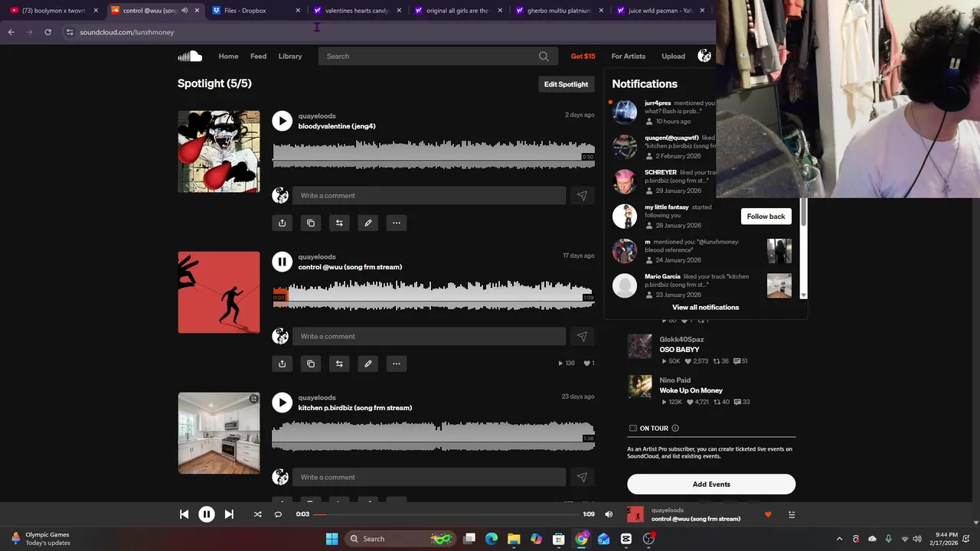Skip to next track in player
The height and width of the screenshot is (551, 980).
click(229, 514)
